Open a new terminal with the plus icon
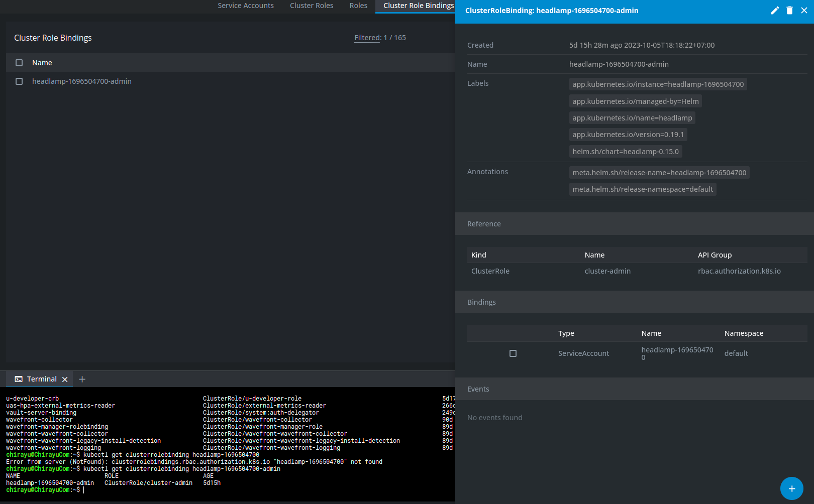 coord(82,379)
